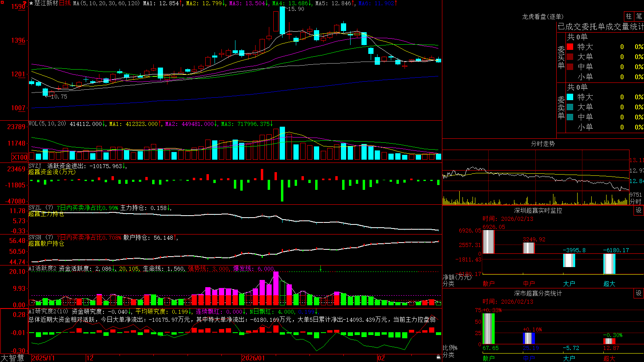Click the 小单 row under 委买单

click(x=605, y=77)
